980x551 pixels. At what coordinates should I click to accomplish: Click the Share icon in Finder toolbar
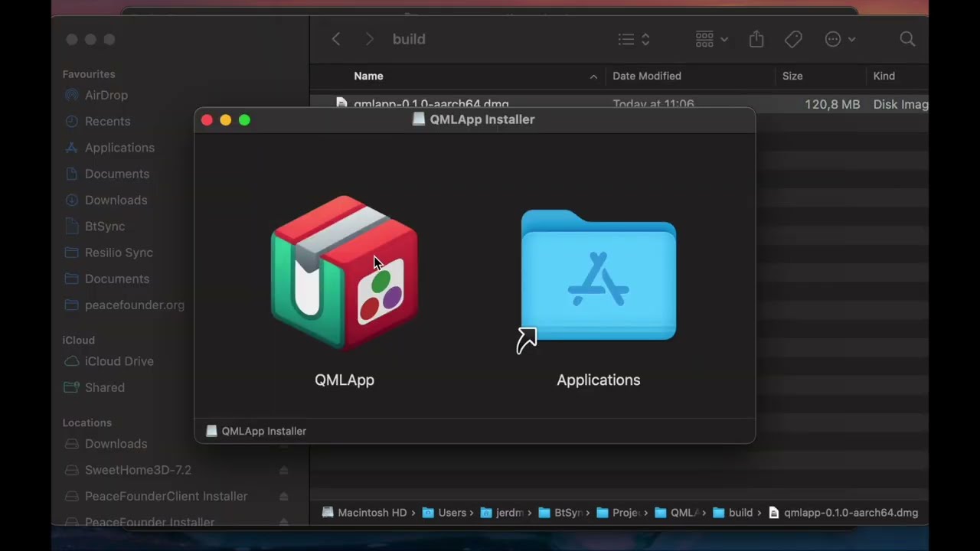click(756, 39)
